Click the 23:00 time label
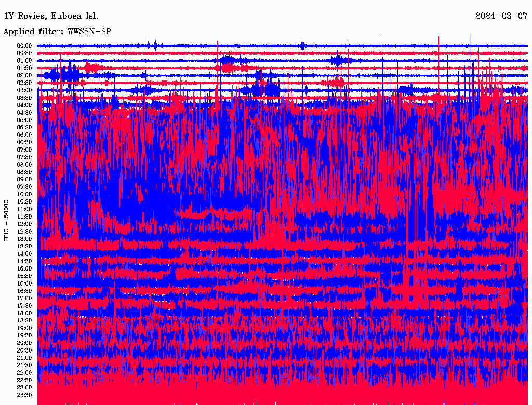 [x=24, y=387]
